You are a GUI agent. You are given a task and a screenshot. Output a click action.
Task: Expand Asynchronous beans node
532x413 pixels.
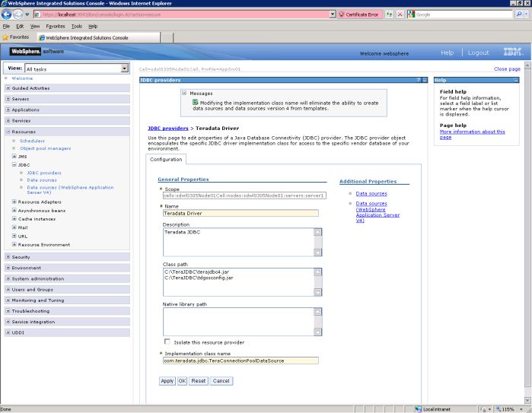(x=14, y=210)
